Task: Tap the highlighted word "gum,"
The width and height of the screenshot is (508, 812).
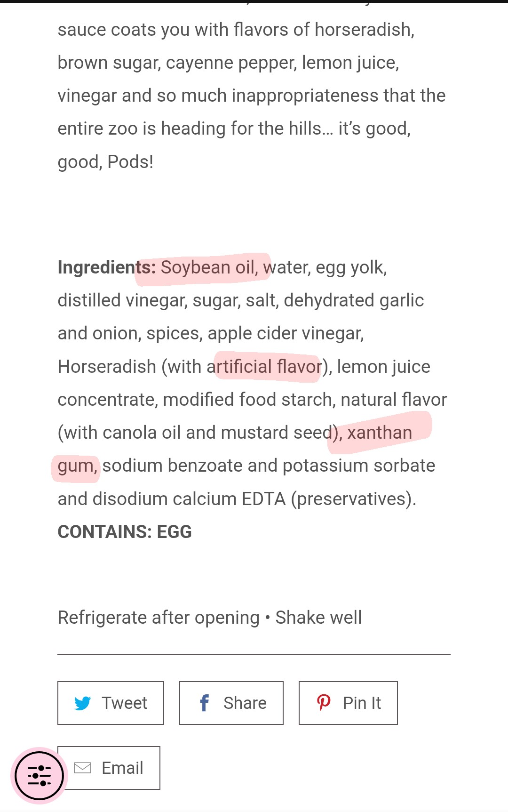Action: [x=77, y=466]
